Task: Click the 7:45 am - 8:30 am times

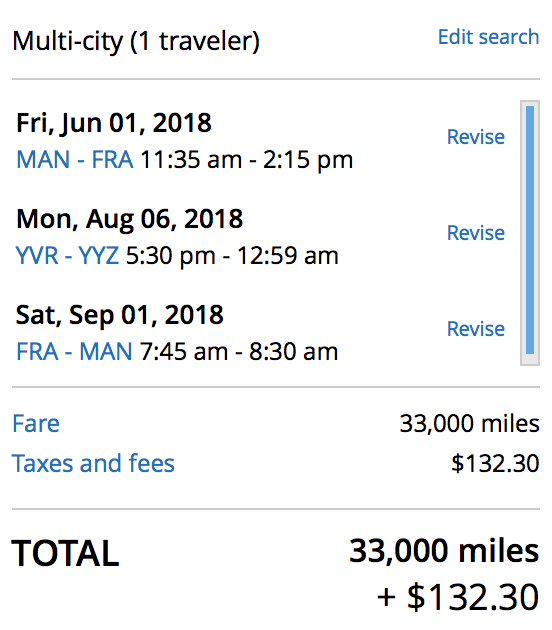Action: [x=239, y=352]
